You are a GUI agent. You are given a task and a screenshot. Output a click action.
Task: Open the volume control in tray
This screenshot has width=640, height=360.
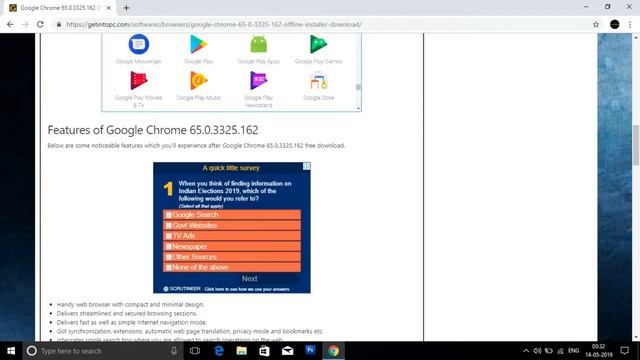click(537, 351)
